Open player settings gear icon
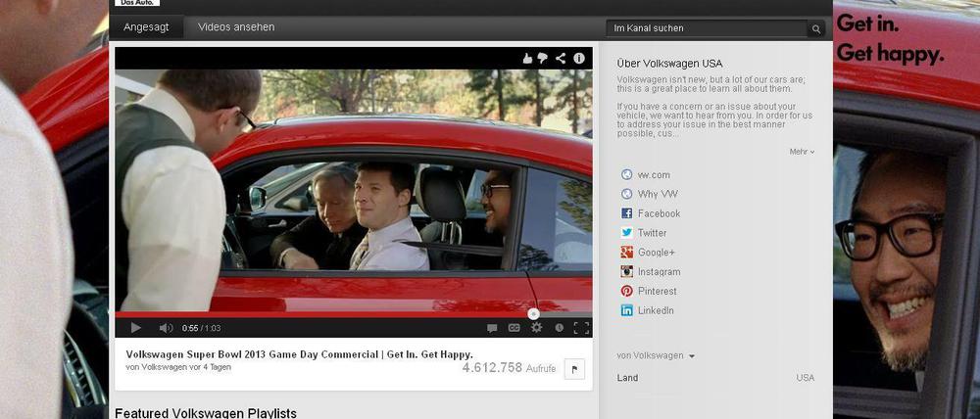Image resolution: width=980 pixels, height=419 pixels. click(x=536, y=328)
